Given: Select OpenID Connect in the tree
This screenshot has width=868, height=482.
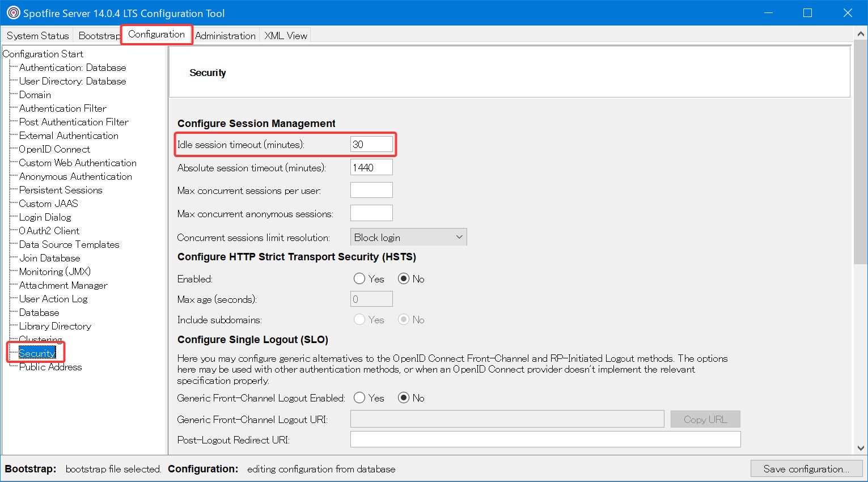Looking at the screenshot, I should (54, 149).
